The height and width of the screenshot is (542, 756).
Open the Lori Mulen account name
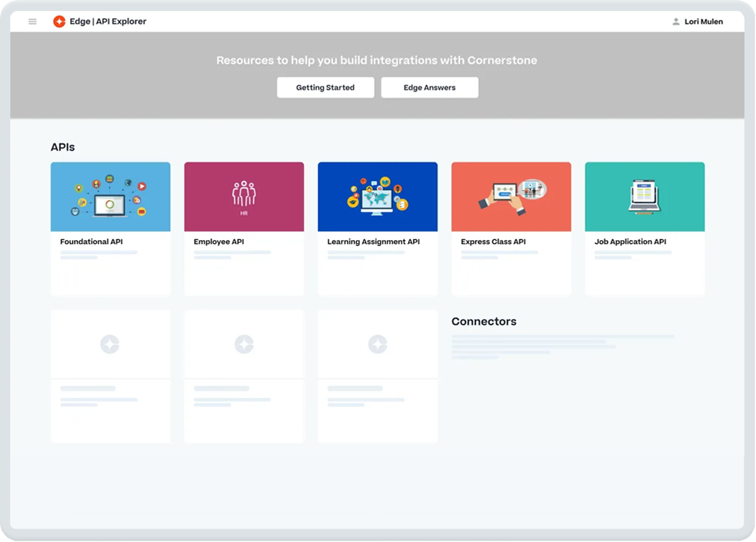click(703, 21)
